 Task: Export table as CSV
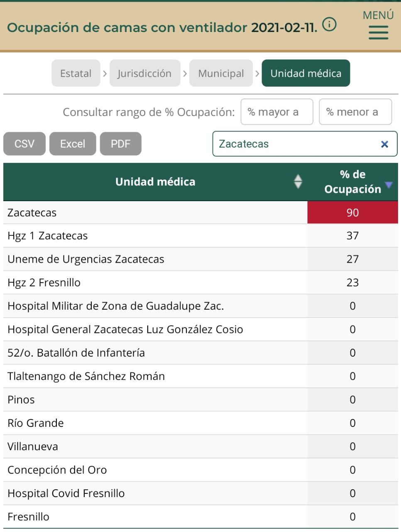point(24,144)
